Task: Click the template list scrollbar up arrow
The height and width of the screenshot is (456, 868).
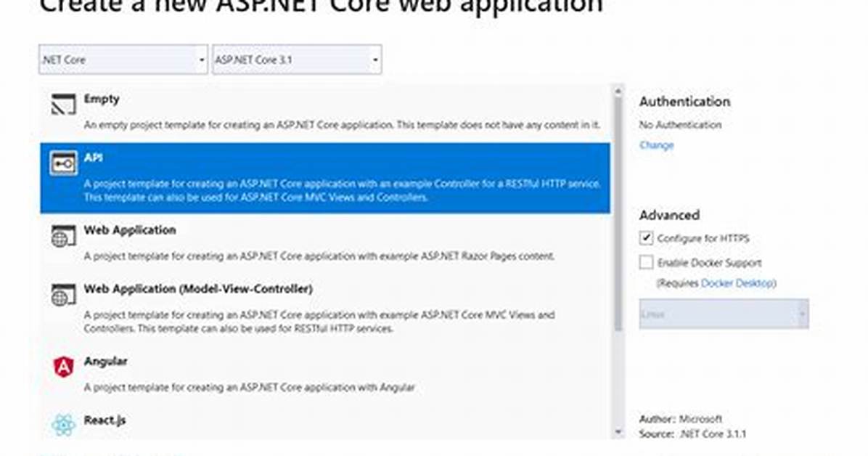Action: click(618, 90)
